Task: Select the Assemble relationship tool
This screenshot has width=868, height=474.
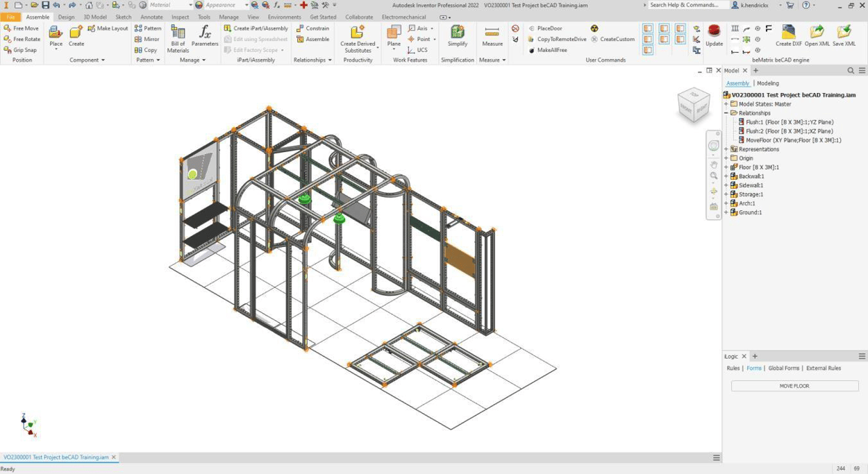Action: point(312,39)
